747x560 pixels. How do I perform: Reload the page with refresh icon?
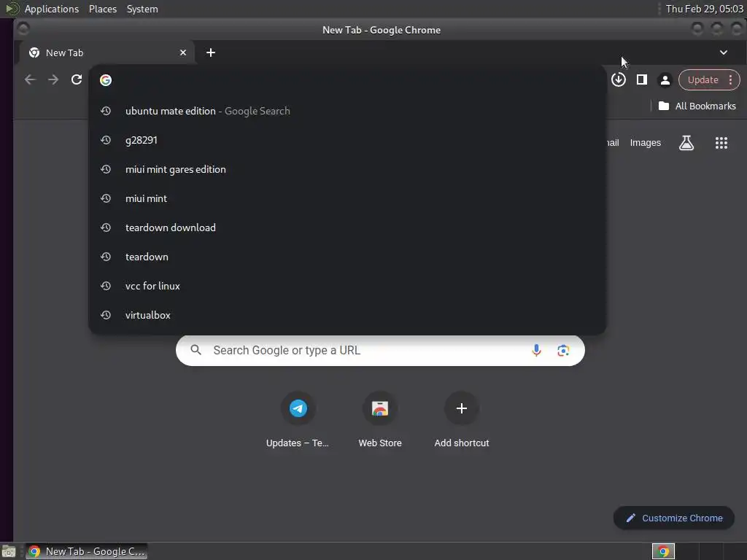(77, 79)
